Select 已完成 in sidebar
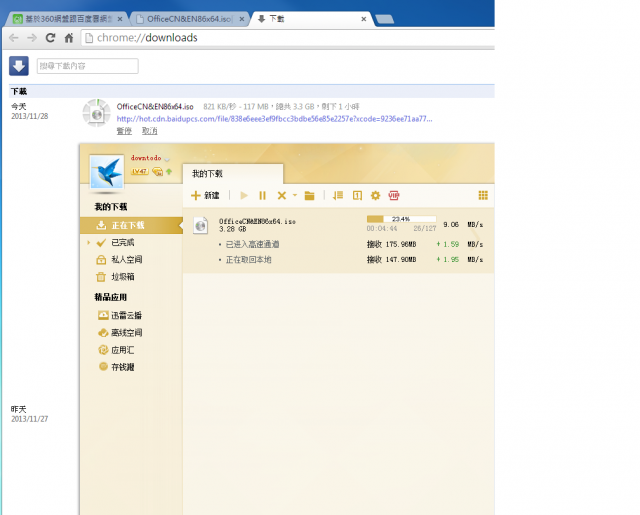 [x=122, y=242]
